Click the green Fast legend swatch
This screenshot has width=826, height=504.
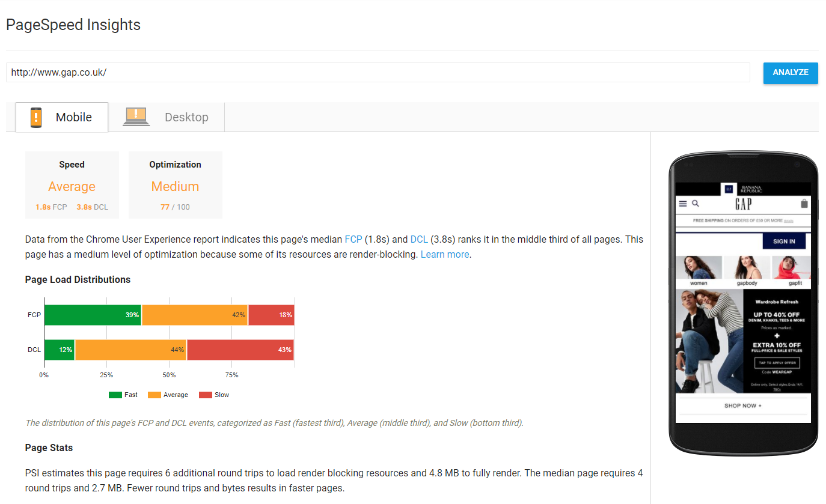115,395
